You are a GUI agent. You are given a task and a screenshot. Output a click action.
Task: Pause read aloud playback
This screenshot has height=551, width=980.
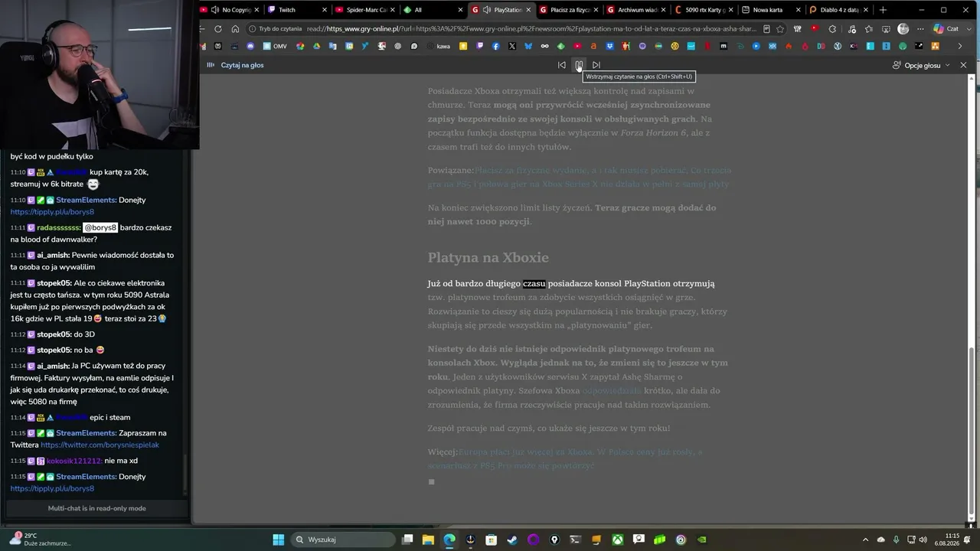point(579,65)
